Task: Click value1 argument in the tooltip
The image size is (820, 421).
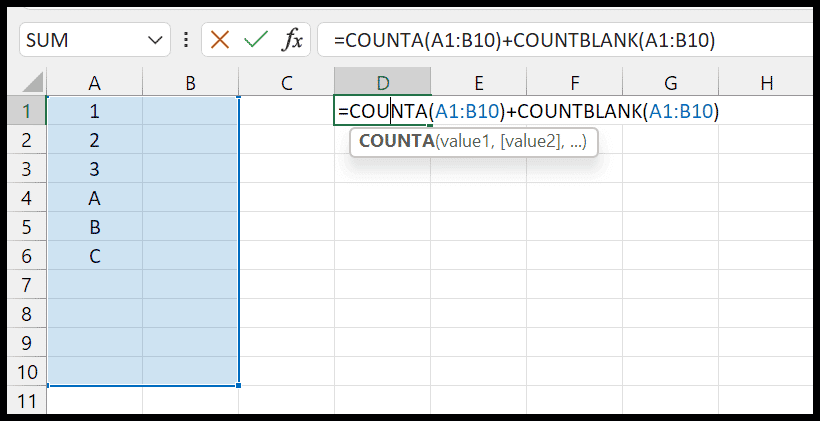Action: click(x=466, y=142)
